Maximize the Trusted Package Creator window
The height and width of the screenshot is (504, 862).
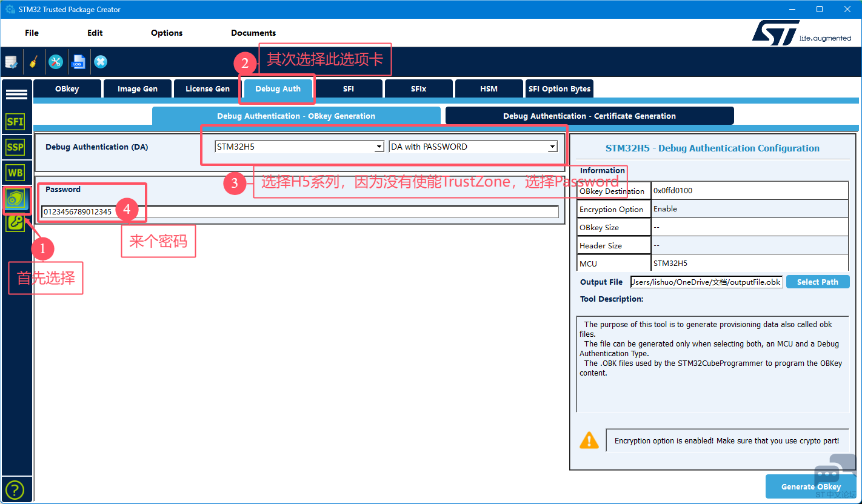(x=820, y=9)
